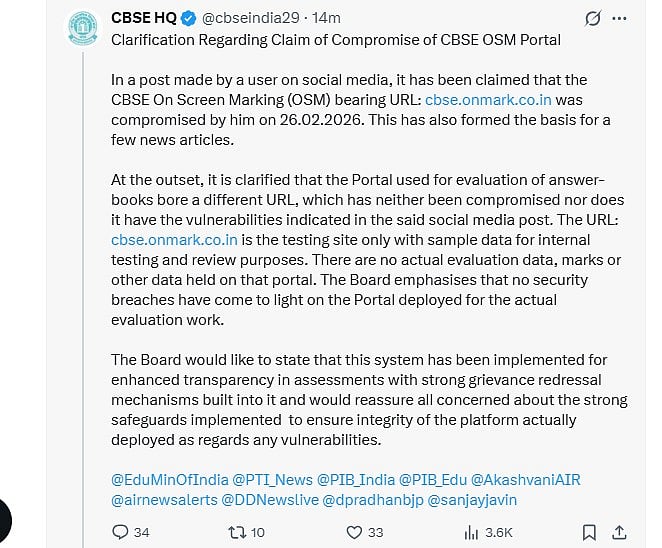Open CBSE HQ account name
Screen dimensions: 662x548
click(x=144, y=18)
